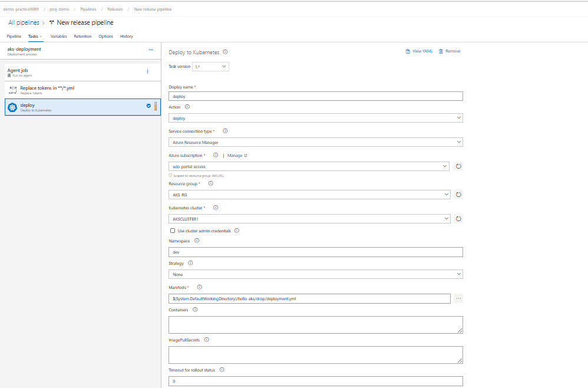Show info for Resource group
Image resolution: width=588 pixels, height=388 pixels.
coord(210,183)
